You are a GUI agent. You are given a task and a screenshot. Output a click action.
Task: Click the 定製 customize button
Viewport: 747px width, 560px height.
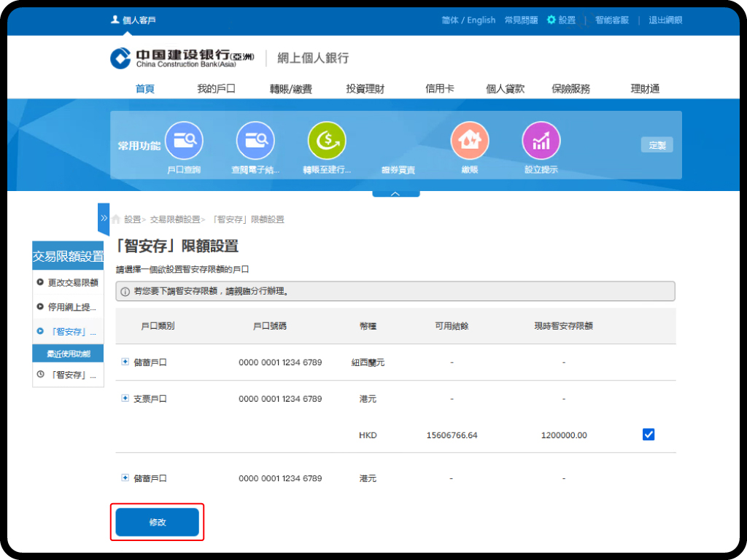657,145
